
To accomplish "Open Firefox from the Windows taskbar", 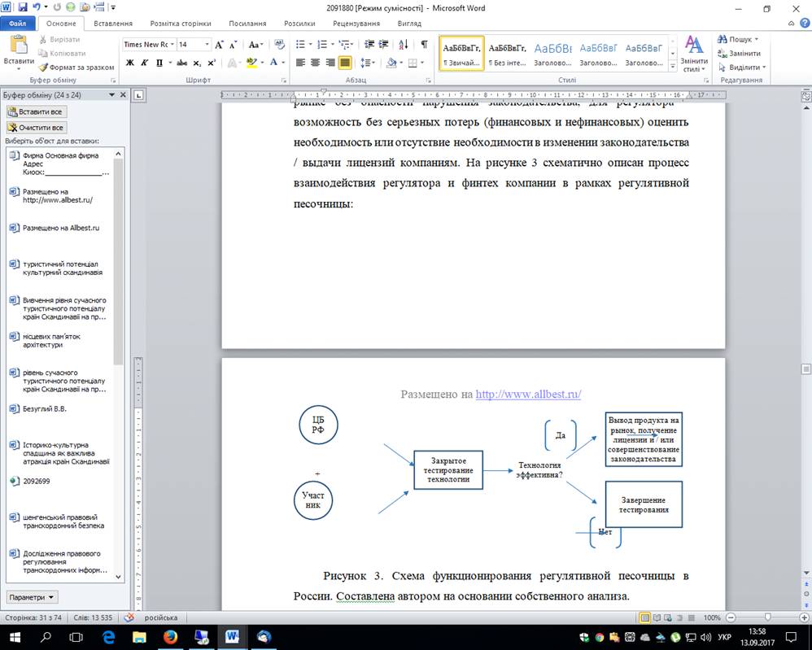I will click(x=170, y=636).
